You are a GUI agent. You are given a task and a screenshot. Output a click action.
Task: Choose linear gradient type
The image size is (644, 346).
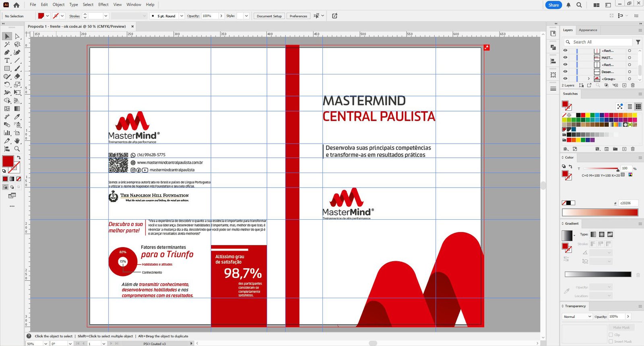593,234
